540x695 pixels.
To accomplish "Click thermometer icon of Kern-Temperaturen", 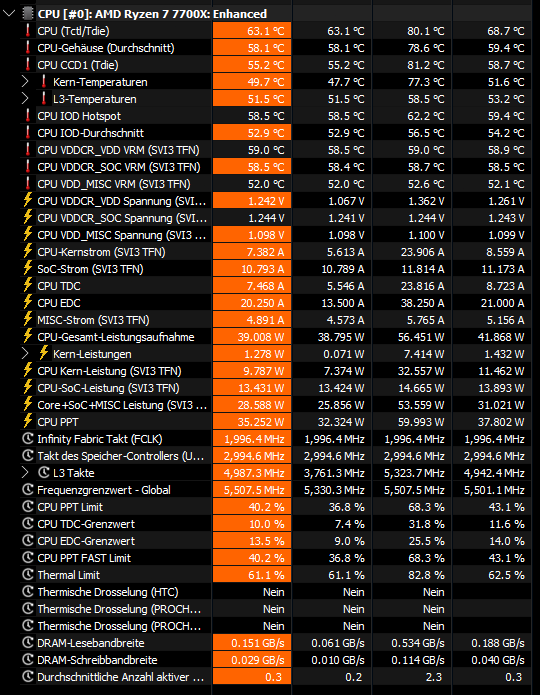I will coord(43,82).
